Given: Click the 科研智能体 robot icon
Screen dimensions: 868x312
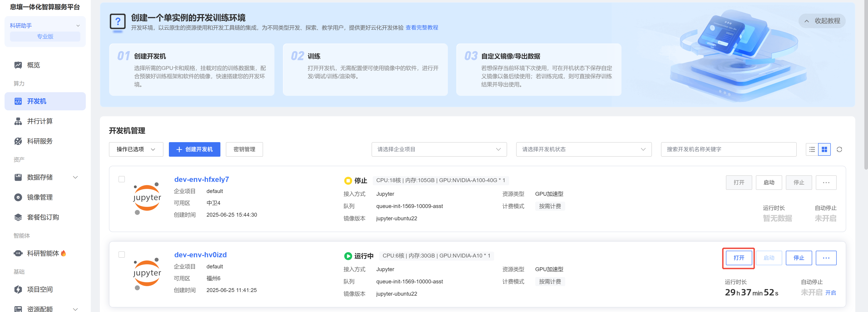Looking at the screenshot, I should coord(18,253).
